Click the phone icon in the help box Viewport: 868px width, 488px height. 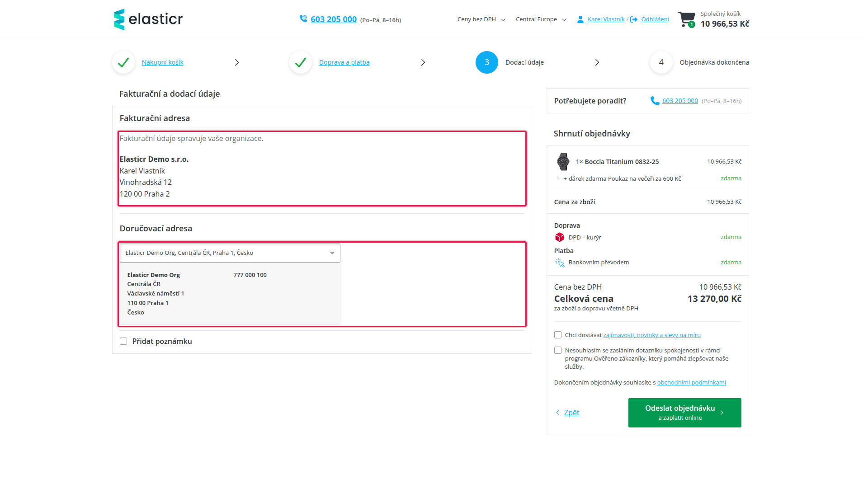coord(655,101)
